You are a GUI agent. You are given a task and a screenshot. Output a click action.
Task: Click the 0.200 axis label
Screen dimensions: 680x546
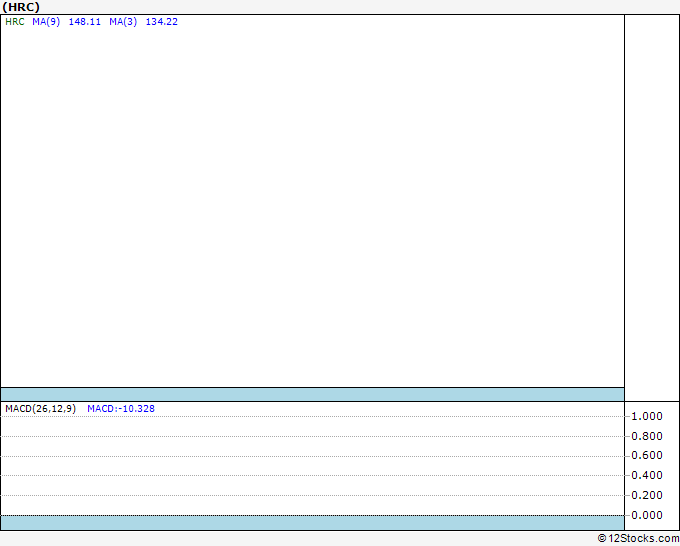click(647, 495)
